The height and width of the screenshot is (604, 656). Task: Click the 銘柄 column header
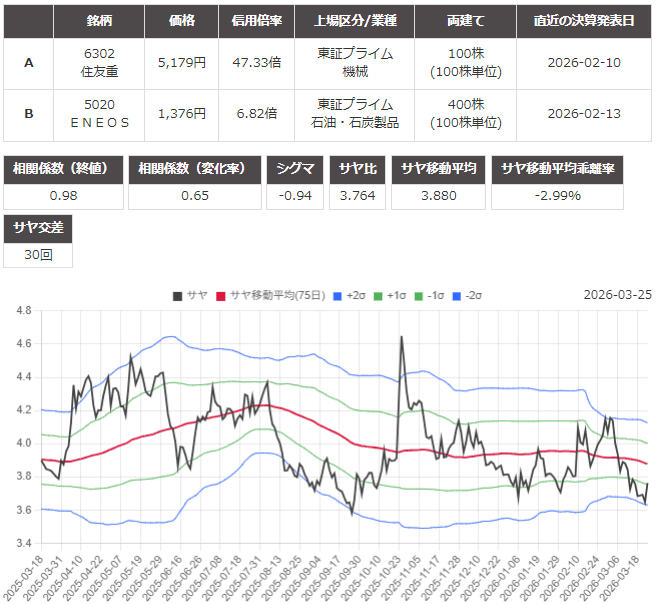coord(100,20)
